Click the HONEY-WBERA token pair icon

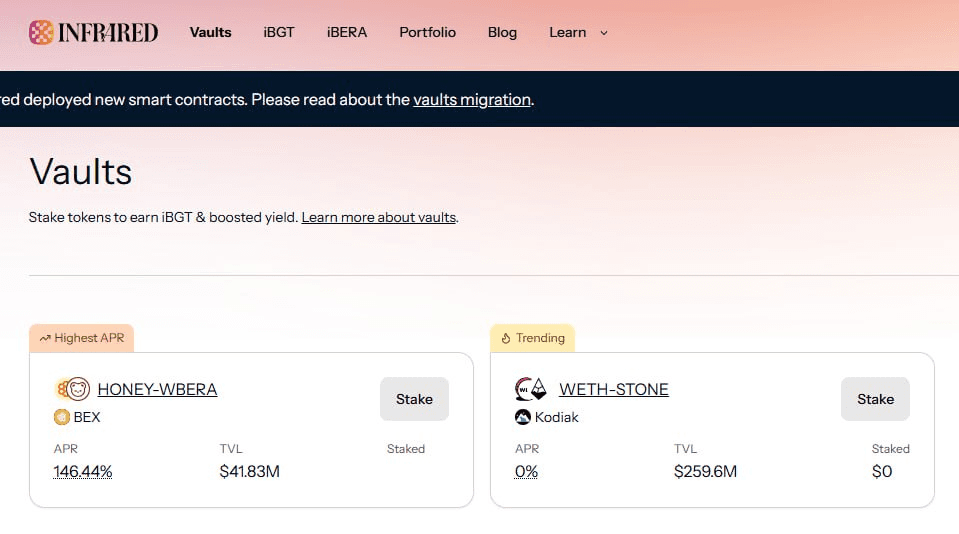(72, 389)
